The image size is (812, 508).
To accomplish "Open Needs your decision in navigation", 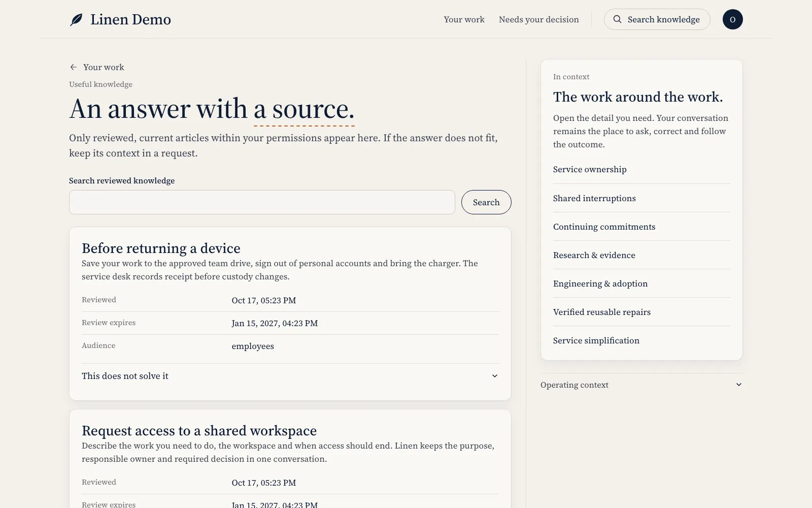I will [x=538, y=19].
